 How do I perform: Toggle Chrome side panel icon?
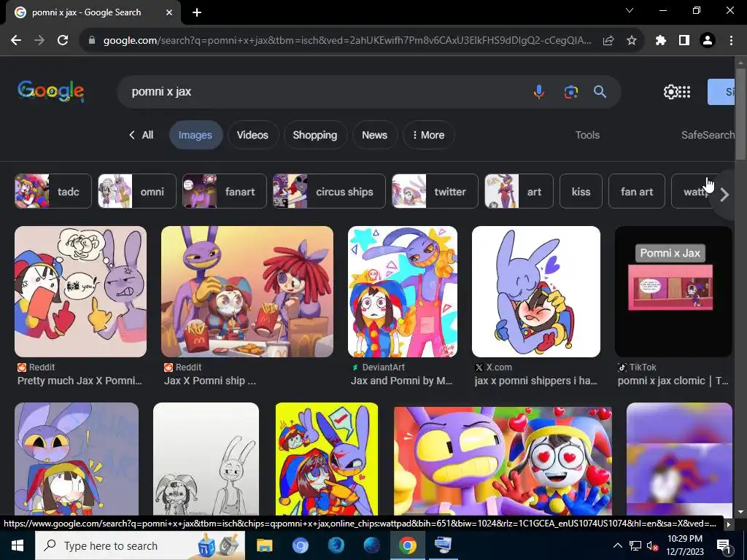point(684,41)
